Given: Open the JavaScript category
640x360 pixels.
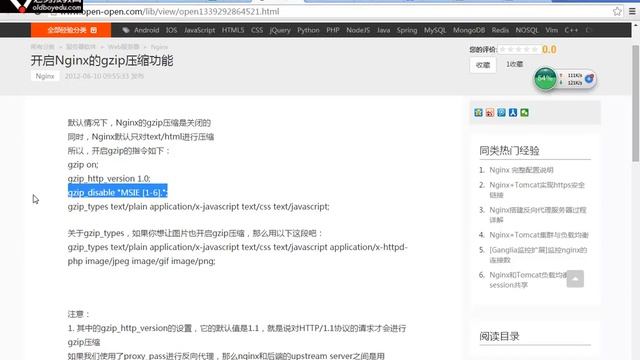Looking at the screenshot, I should click(x=199, y=30).
